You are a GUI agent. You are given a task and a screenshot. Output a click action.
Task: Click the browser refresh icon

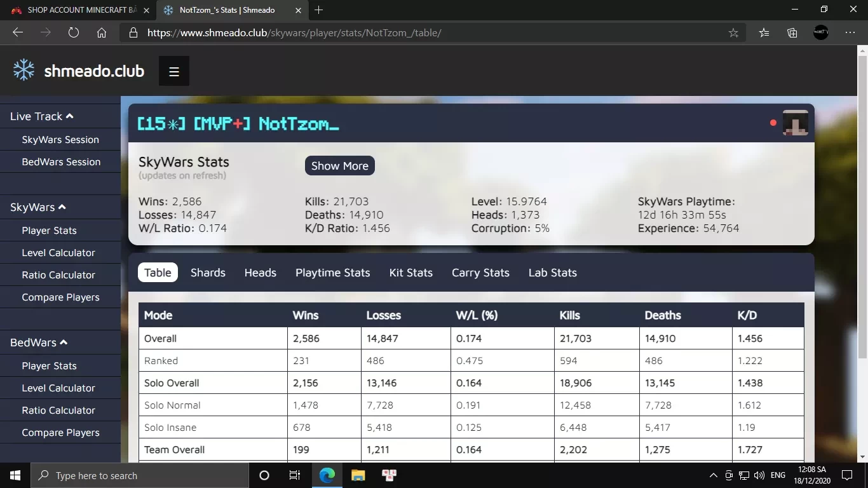[74, 32]
